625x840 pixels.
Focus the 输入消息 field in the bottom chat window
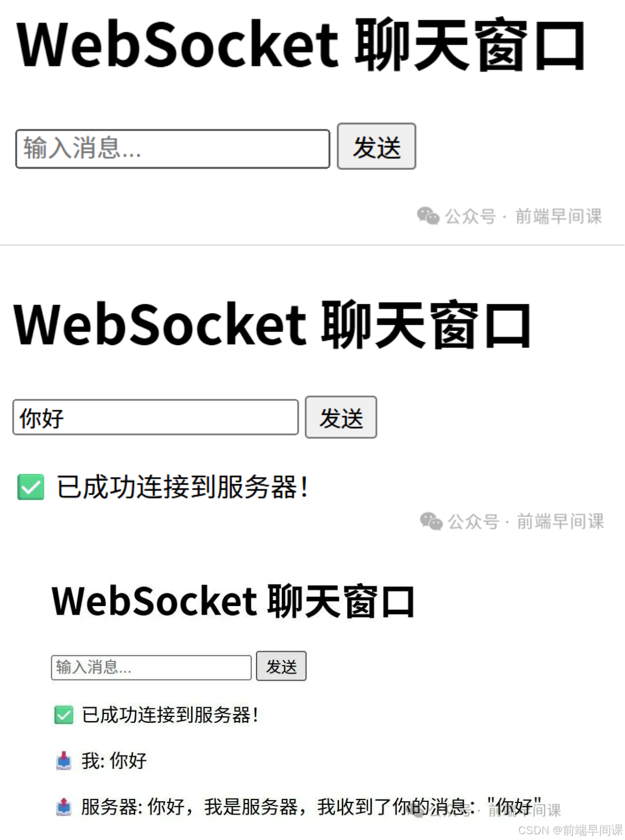[x=151, y=667]
